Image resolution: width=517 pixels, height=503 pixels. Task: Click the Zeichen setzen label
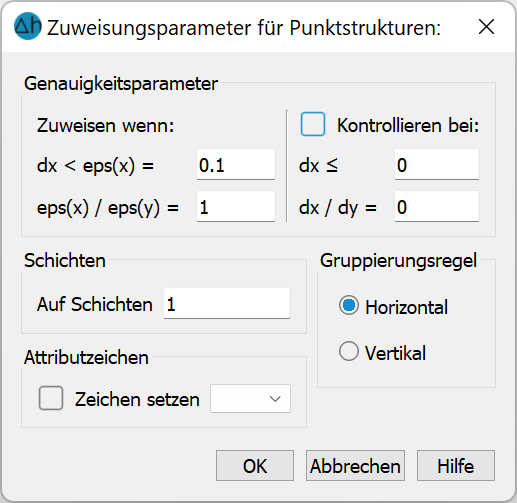click(137, 399)
